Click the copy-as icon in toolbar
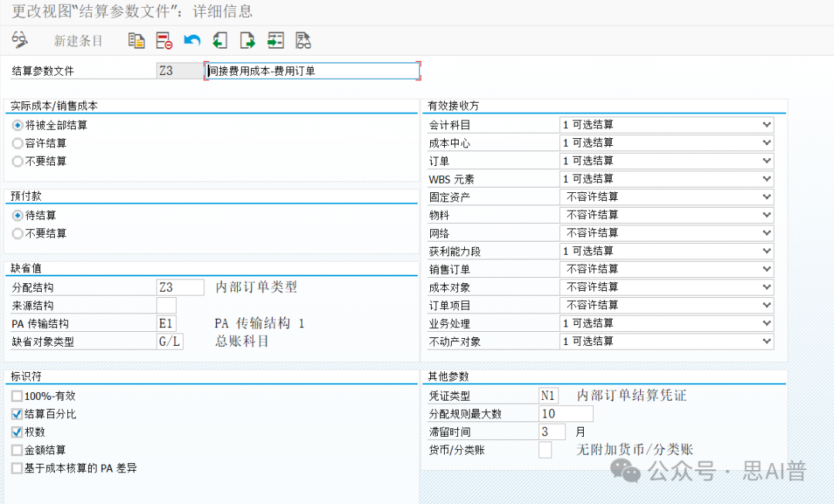Viewport: 834px width, 504px height. 136,40
